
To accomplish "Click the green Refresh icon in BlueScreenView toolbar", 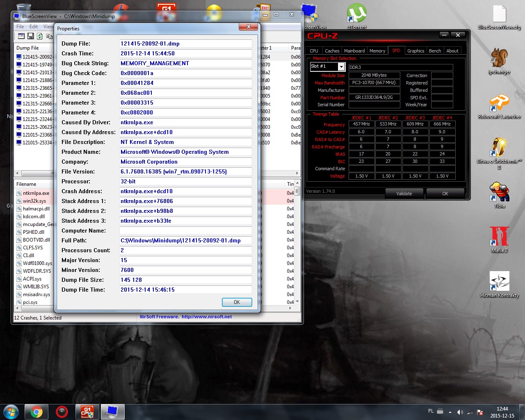I will [x=40, y=36].
